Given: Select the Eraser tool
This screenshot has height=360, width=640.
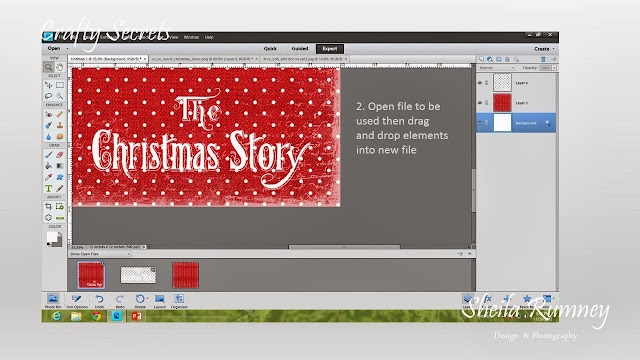Looking at the screenshot, I should [x=60, y=155].
